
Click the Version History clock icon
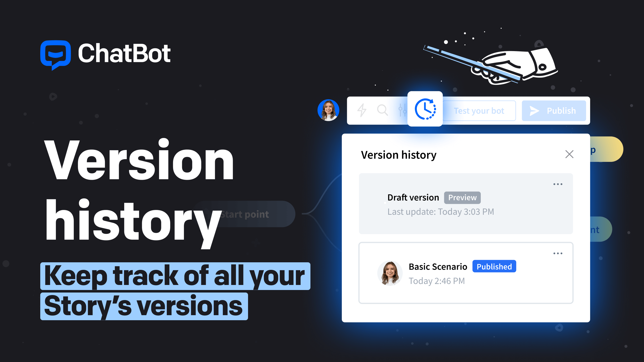pyautogui.click(x=425, y=111)
